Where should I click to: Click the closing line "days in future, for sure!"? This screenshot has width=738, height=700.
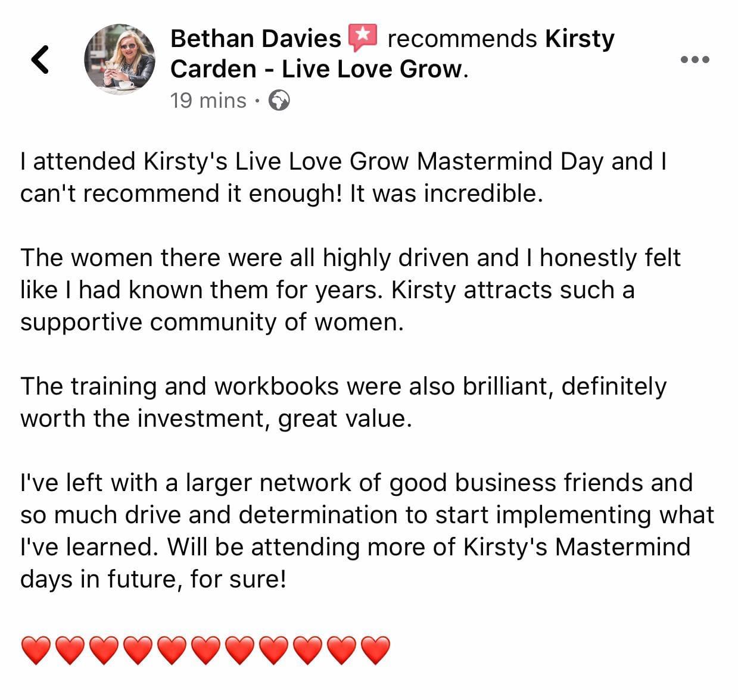tap(154, 579)
